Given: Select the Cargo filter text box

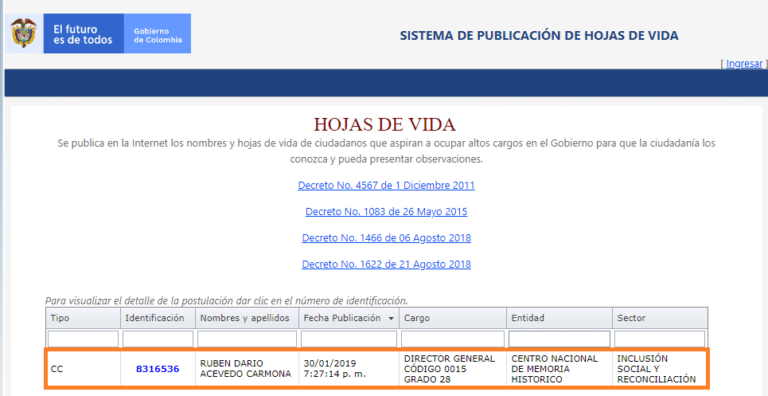Looking at the screenshot, I should pyautogui.click(x=453, y=339).
